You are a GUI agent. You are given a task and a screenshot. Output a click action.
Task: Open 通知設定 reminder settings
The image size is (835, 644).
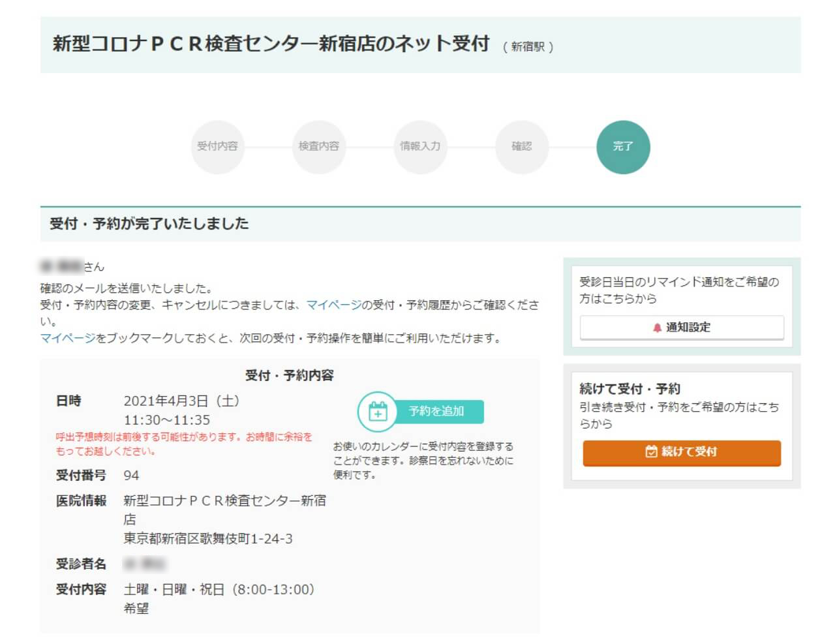coord(682,328)
